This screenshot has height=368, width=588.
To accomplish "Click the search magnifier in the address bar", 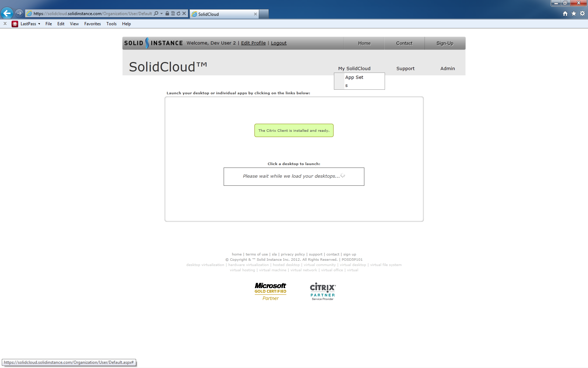I will 156,14.
